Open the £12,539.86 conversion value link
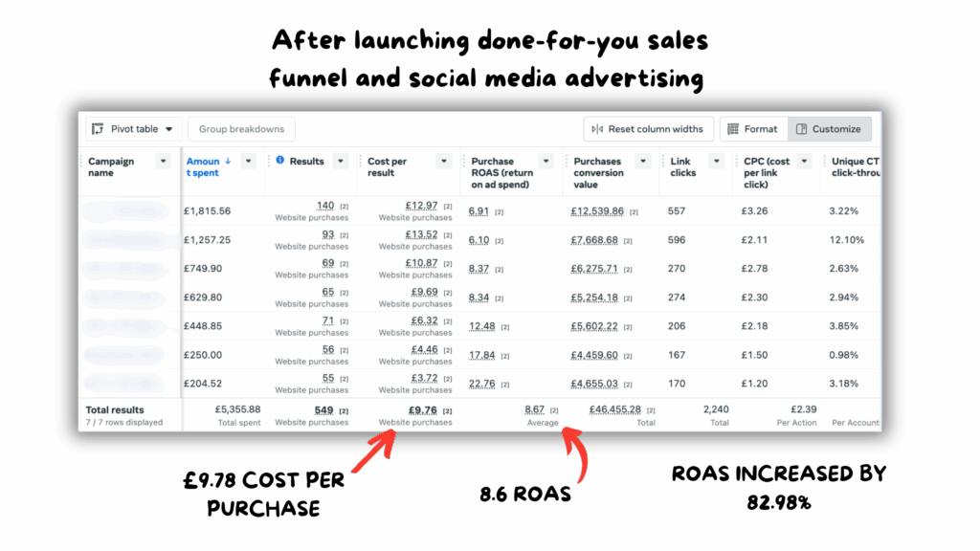This screenshot has height=551, width=980. tap(597, 211)
